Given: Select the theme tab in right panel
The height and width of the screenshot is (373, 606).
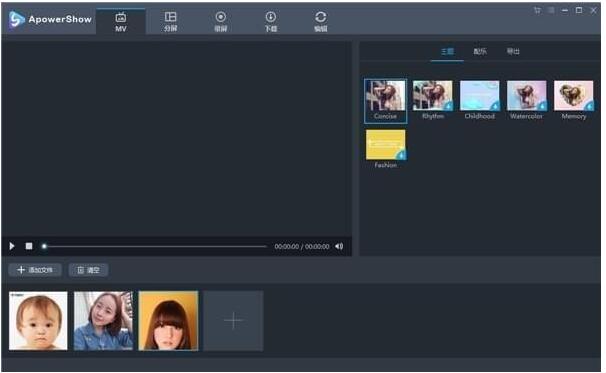Looking at the screenshot, I should click(x=447, y=51).
